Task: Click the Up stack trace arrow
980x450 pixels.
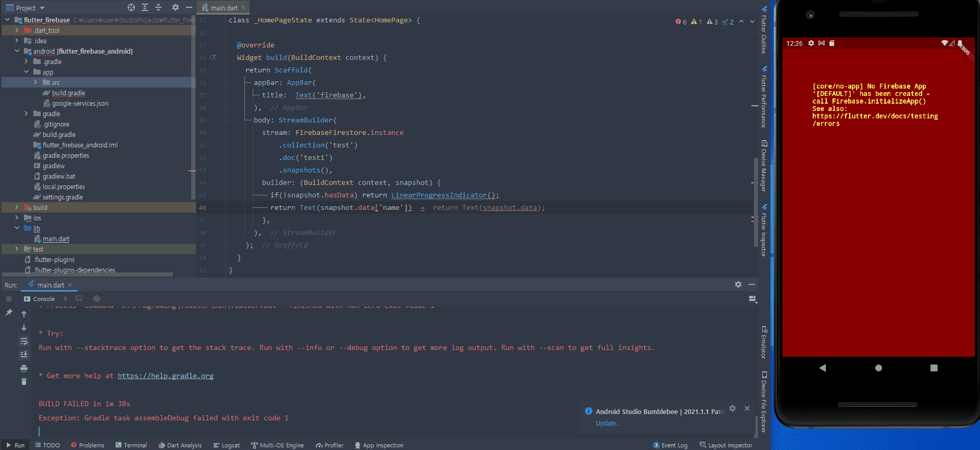Action: click(x=24, y=314)
